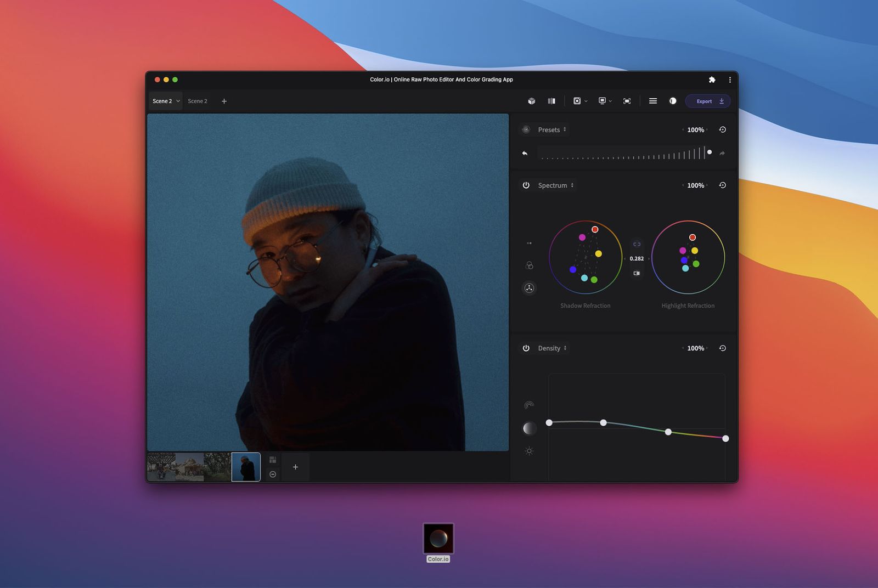Click the 0.282 refraction value
The width and height of the screenshot is (878, 588).
pyautogui.click(x=637, y=259)
